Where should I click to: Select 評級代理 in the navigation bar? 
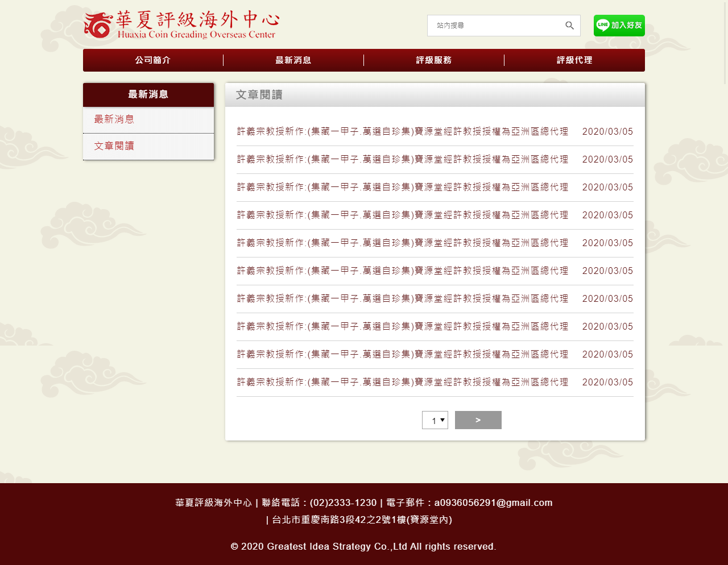[x=574, y=60]
